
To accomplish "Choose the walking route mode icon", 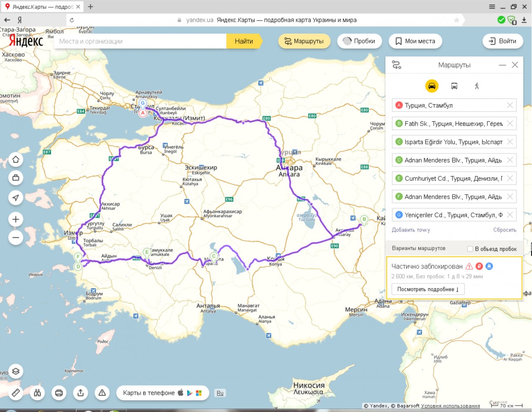I will [x=477, y=86].
